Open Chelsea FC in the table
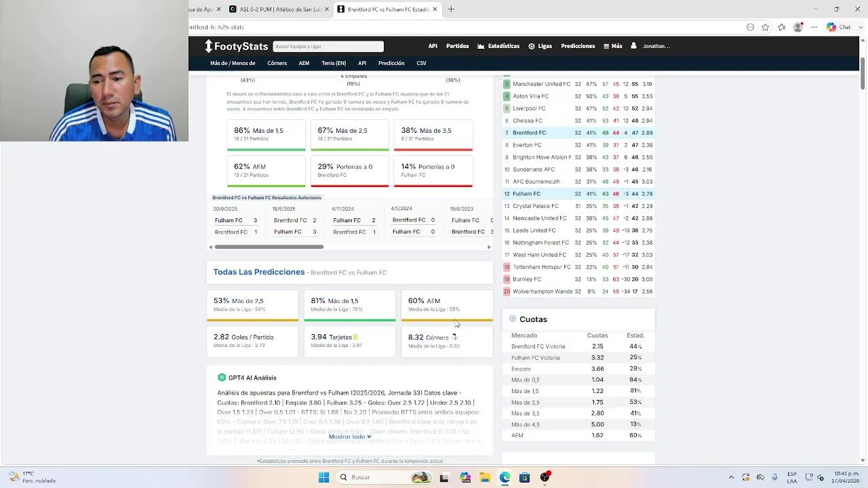The image size is (868, 488). coord(528,121)
